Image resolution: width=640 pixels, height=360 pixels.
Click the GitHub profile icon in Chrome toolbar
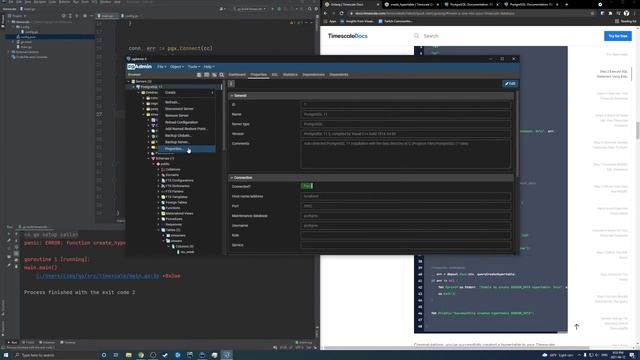point(626,13)
